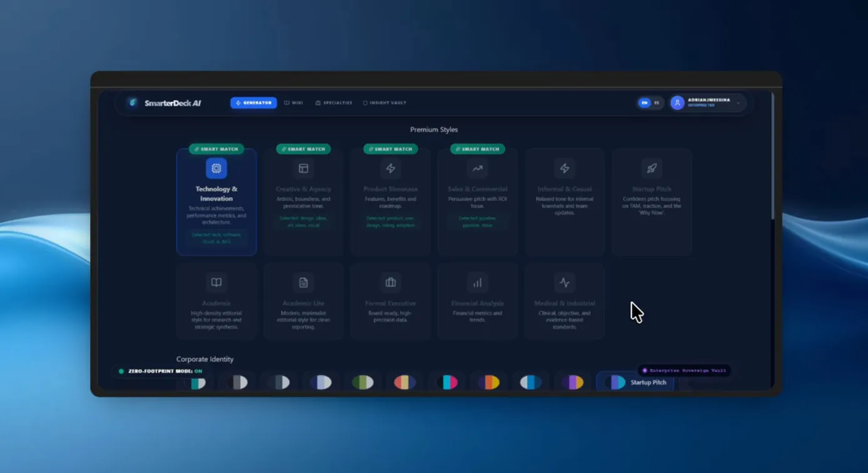Go to the Insight Vault tab
The width and height of the screenshot is (868, 473).
(385, 103)
